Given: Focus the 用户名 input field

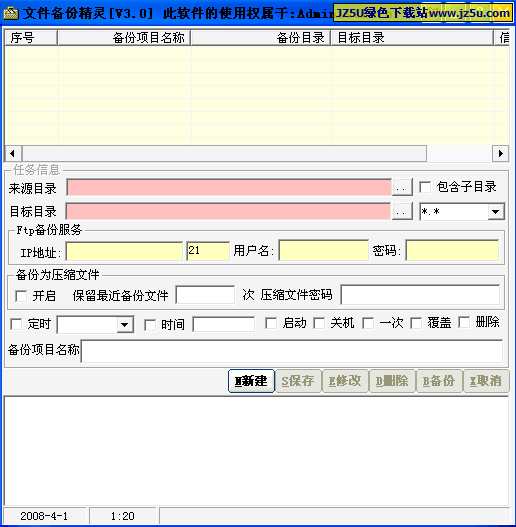Looking at the screenshot, I should click(x=323, y=250).
